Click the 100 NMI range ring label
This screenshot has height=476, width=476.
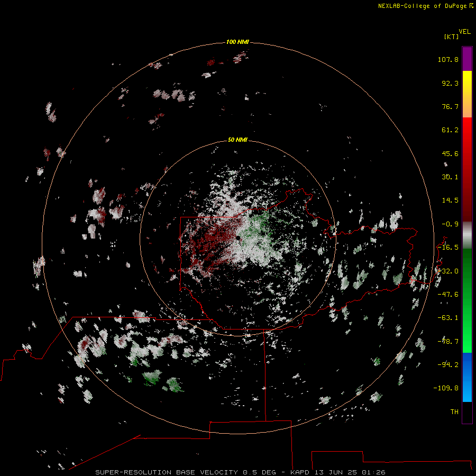(237, 42)
